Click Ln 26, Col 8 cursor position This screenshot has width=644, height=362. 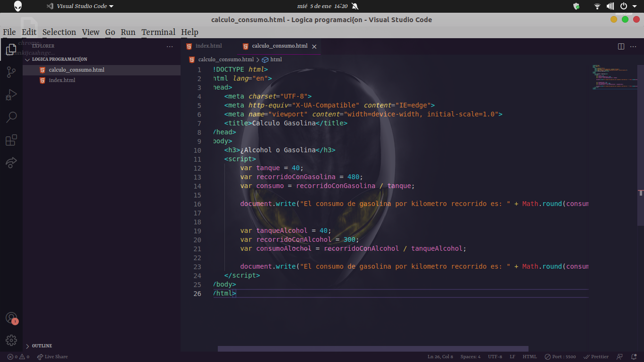click(440, 357)
